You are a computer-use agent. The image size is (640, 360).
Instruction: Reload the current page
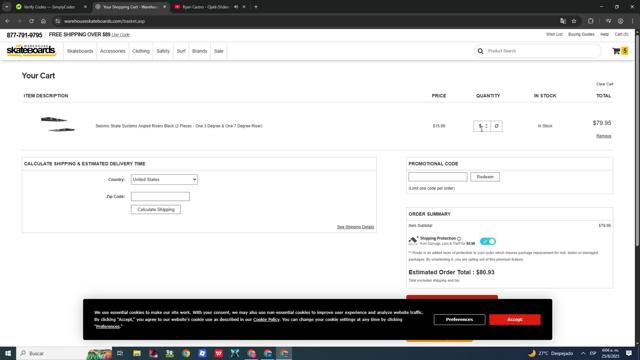pos(31,21)
